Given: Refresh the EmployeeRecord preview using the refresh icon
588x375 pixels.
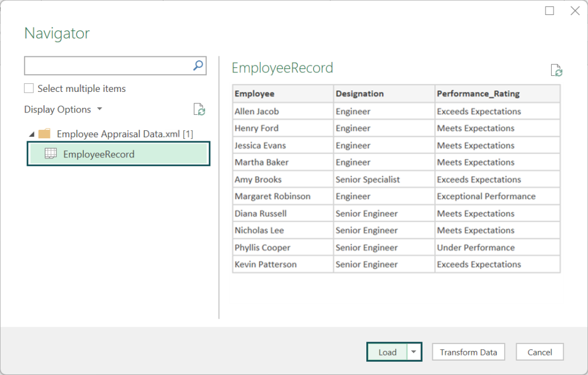Looking at the screenshot, I should point(555,70).
